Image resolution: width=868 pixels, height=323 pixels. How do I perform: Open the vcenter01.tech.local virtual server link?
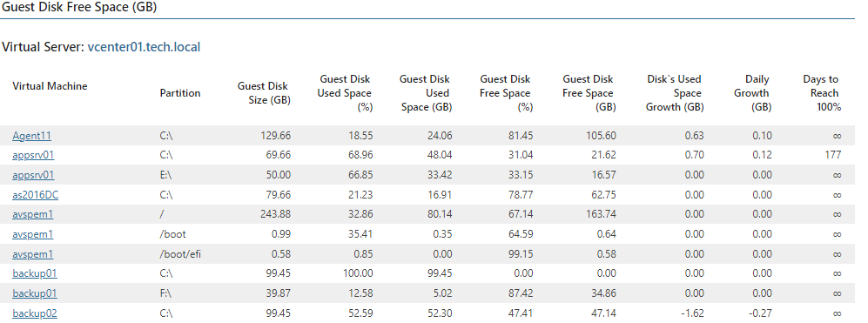[x=144, y=47]
